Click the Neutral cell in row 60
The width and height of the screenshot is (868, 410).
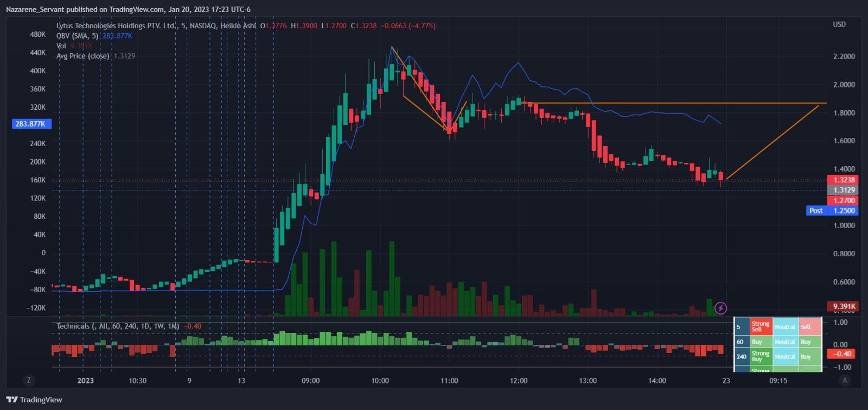785,342
